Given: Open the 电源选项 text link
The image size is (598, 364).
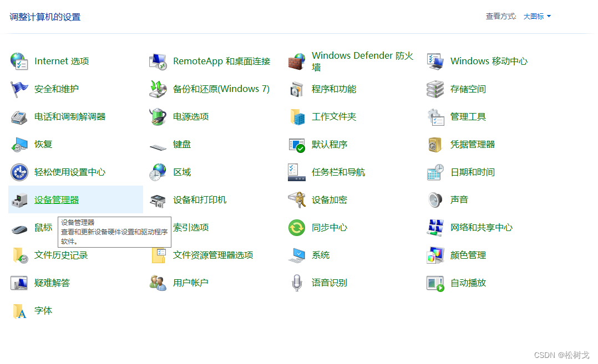Looking at the screenshot, I should pyautogui.click(x=191, y=117).
